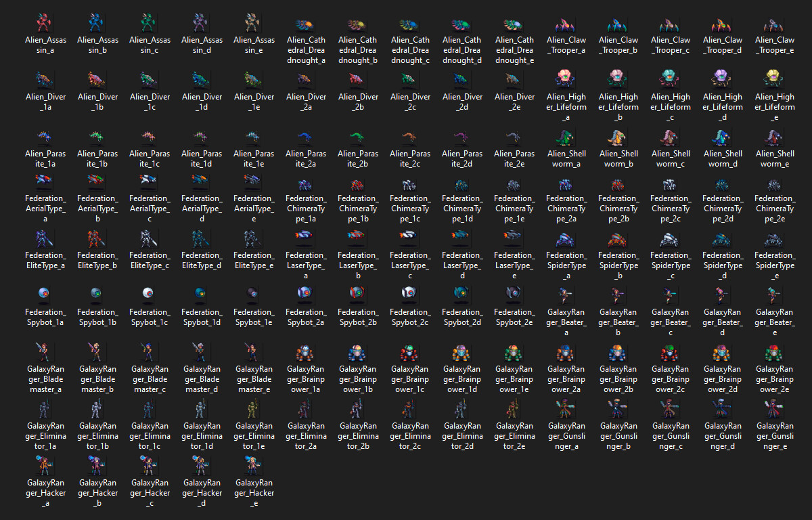
Task: Select the GalaxyRanger_Beater_d sprite
Action: click(722, 294)
